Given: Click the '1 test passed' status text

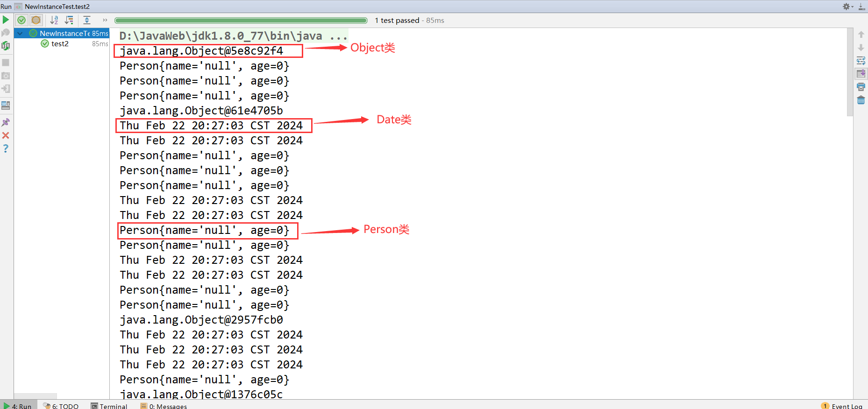Looking at the screenshot, I should (x=397, y=20).
